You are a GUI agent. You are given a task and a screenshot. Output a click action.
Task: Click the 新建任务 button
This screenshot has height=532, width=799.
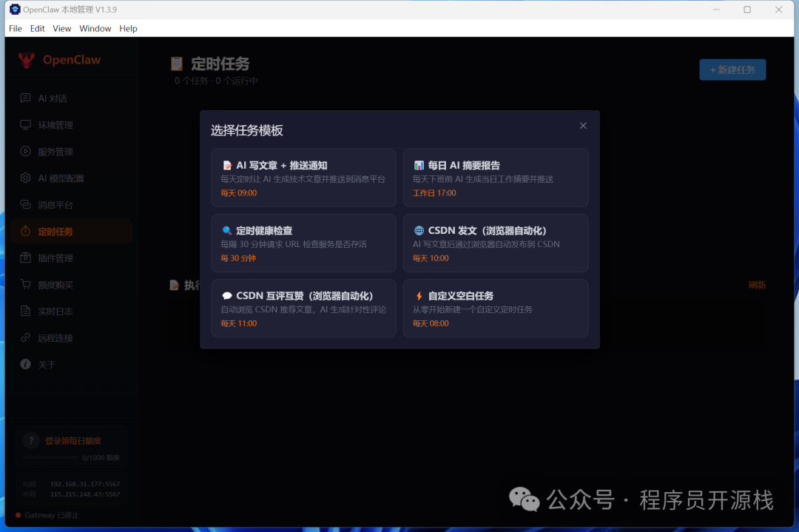732,69
